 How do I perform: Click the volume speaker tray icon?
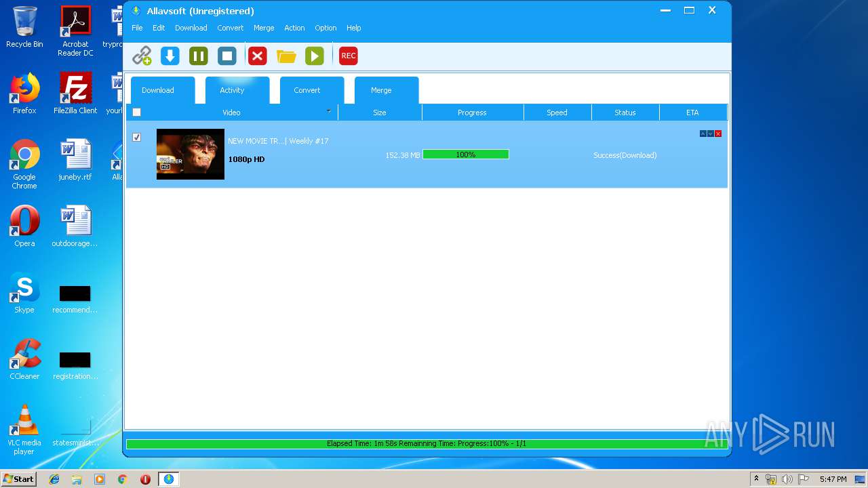787,479
